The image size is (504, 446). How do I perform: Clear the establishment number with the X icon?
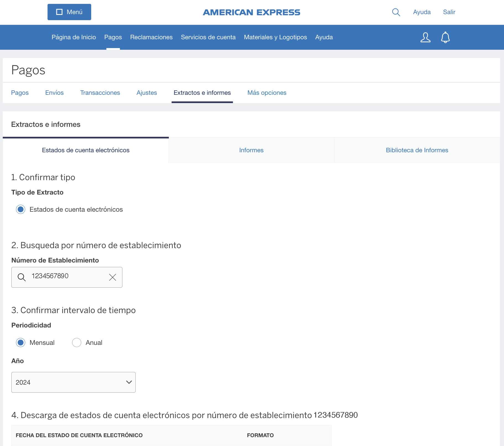coord(112,277)
